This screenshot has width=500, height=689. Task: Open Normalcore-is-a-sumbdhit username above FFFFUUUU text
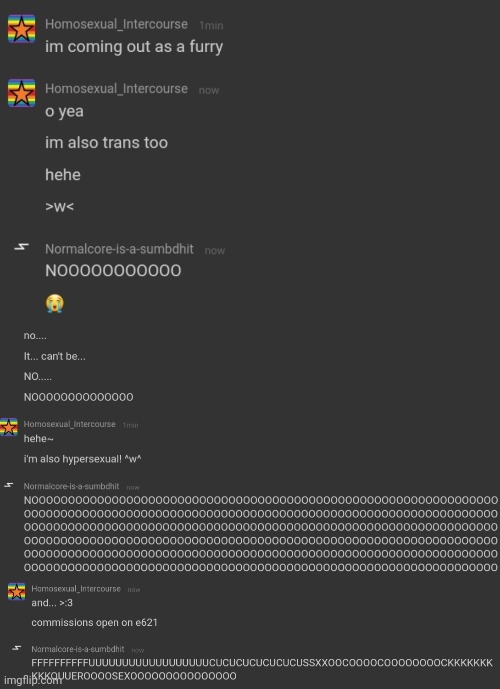[78, 649]
